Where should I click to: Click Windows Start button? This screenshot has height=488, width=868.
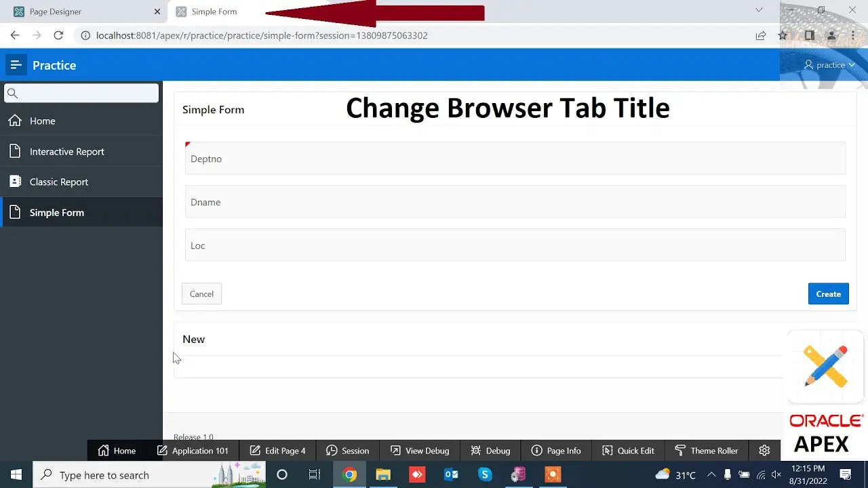tap(16, 474)
